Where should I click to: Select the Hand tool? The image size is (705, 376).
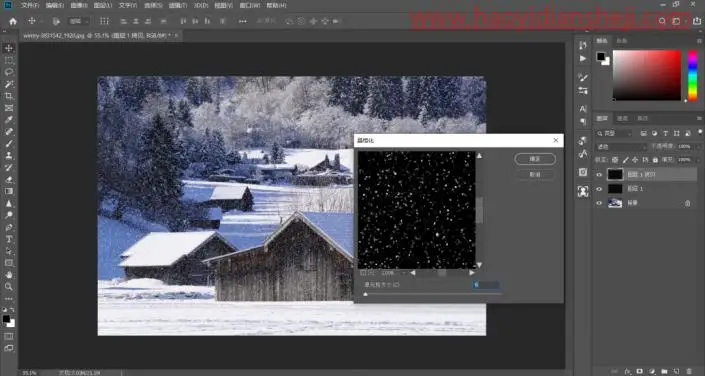pyautogui.click(x=9, y=275)
